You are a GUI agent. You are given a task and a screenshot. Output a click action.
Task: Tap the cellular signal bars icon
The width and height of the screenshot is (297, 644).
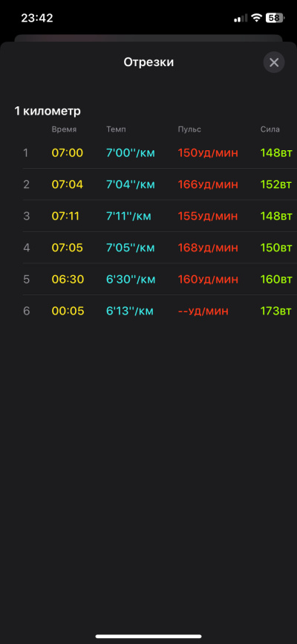[x=241, y=18]
